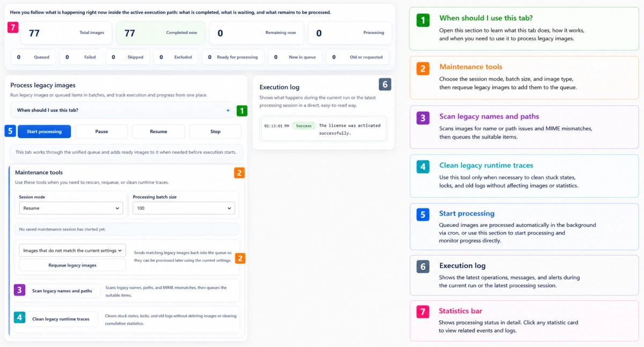Click the orange number 2 legend badge
644x347 pixels.
tap(423, 69)
